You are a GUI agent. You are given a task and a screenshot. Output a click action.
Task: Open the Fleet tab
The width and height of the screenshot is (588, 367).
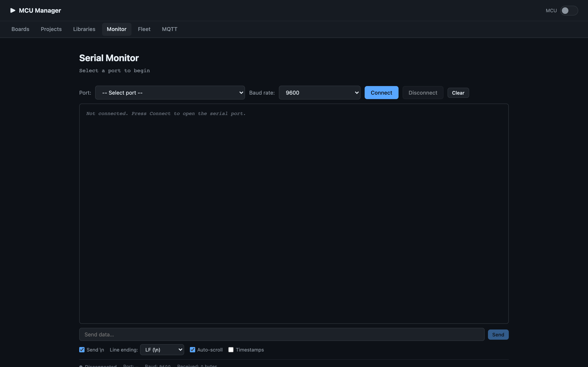144,29
